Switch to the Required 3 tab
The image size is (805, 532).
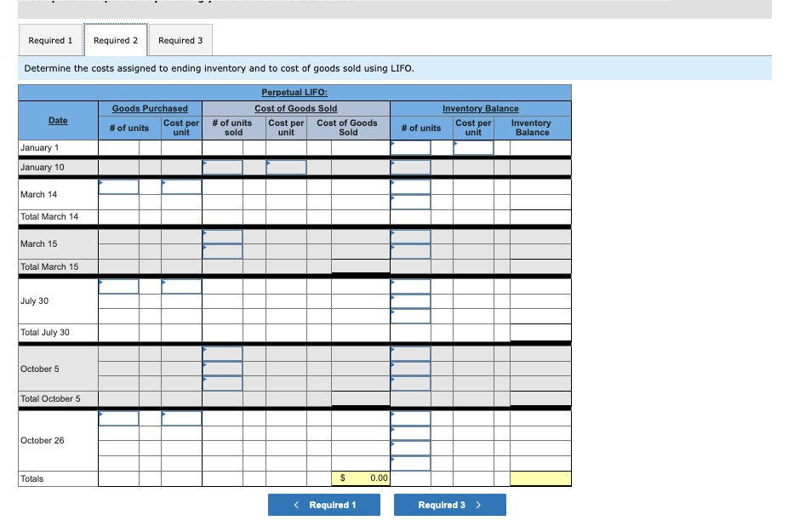click(180, 40)
